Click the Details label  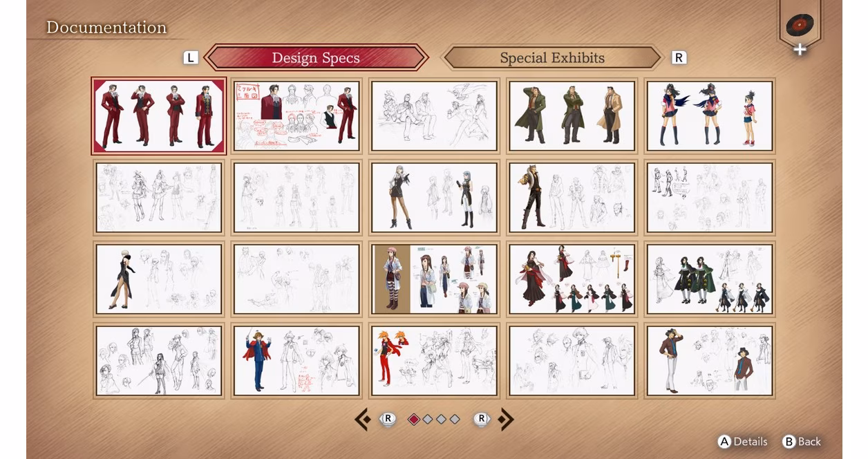[x=751, y=442]
